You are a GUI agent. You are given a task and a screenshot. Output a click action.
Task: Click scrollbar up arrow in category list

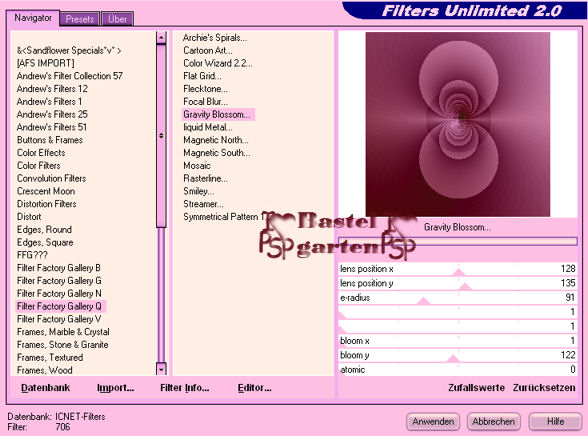(161, 37)
